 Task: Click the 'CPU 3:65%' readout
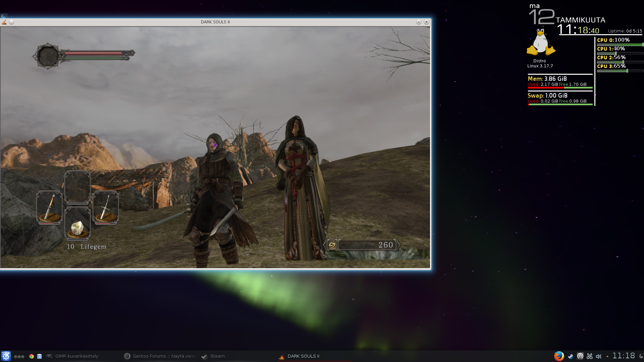coord(611,66)
